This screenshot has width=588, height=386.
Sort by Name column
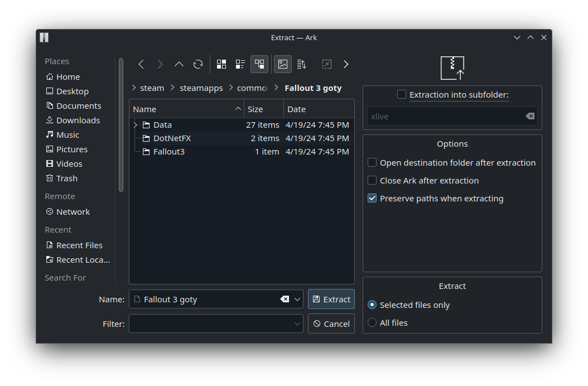coord(187,109)
